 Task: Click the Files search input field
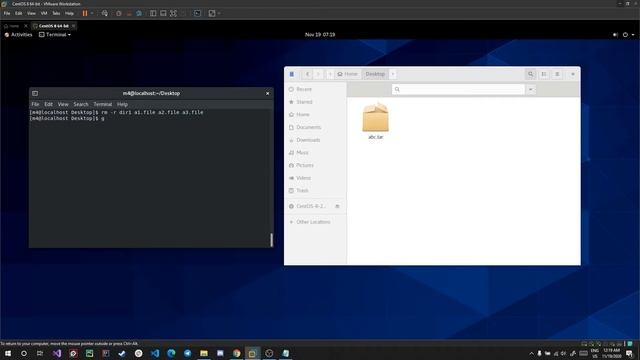(x=458, y=89)
